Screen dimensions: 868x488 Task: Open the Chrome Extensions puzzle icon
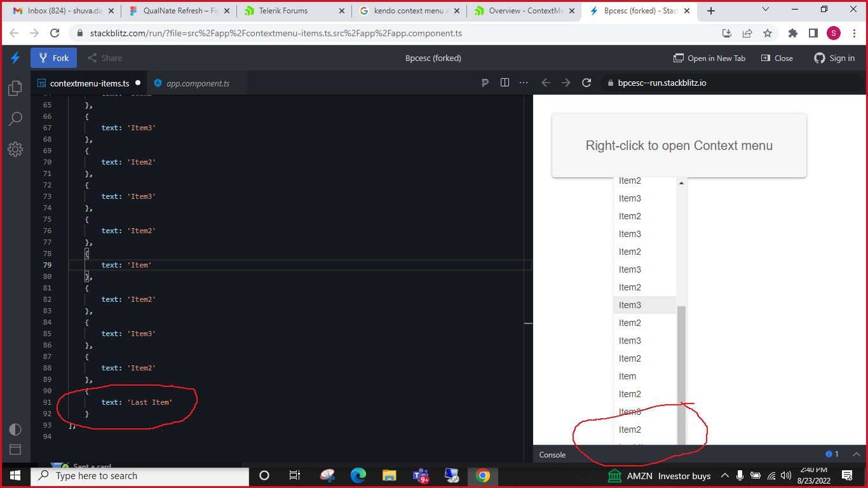793,33
